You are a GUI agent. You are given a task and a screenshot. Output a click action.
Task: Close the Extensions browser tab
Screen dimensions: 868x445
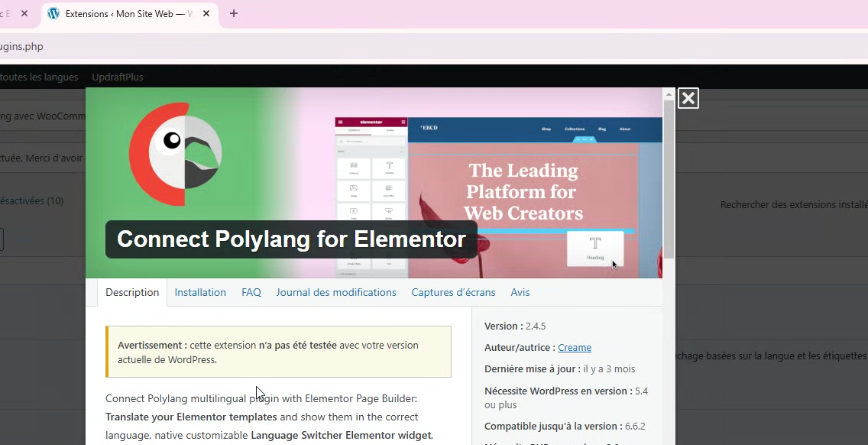tap(206, 14)
